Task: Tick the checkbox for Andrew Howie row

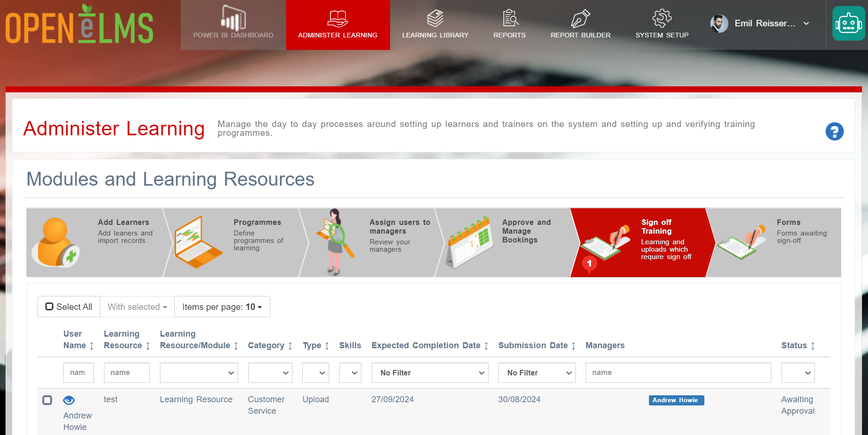Action: (47, 400)
